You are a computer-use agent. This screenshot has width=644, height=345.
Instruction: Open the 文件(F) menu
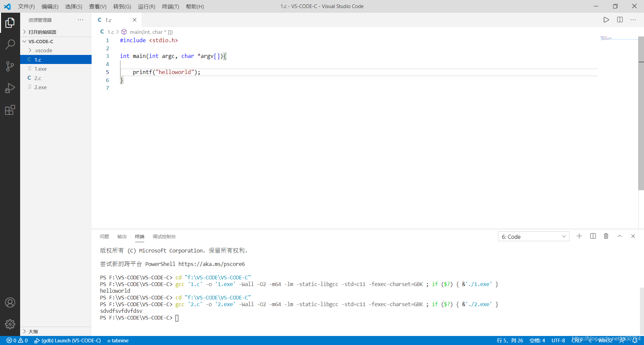point(26,6)
